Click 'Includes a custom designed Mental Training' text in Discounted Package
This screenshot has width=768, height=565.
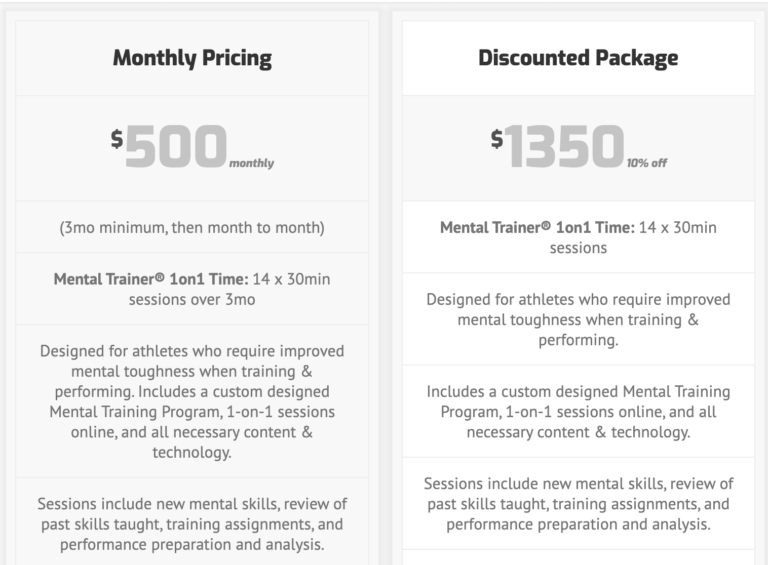coord(578,392)
